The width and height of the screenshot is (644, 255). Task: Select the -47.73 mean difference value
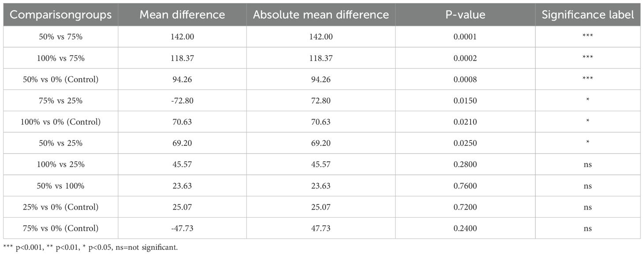[182, 228]
